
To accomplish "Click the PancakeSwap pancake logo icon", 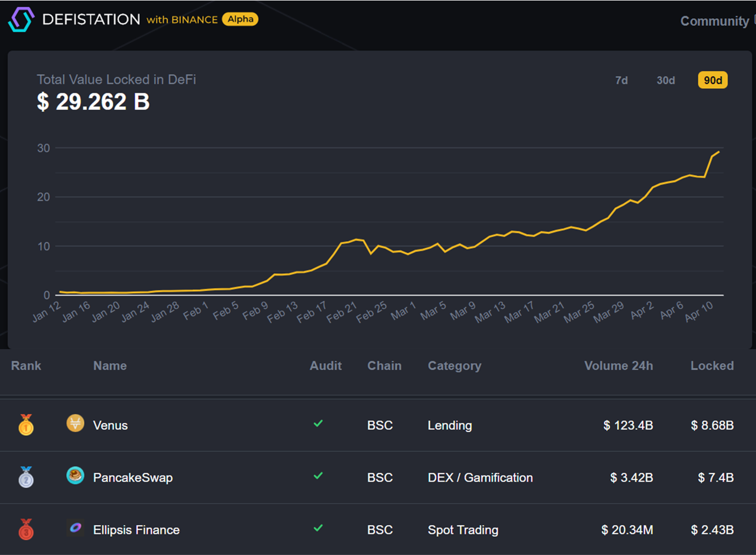I will coord(75,475).
